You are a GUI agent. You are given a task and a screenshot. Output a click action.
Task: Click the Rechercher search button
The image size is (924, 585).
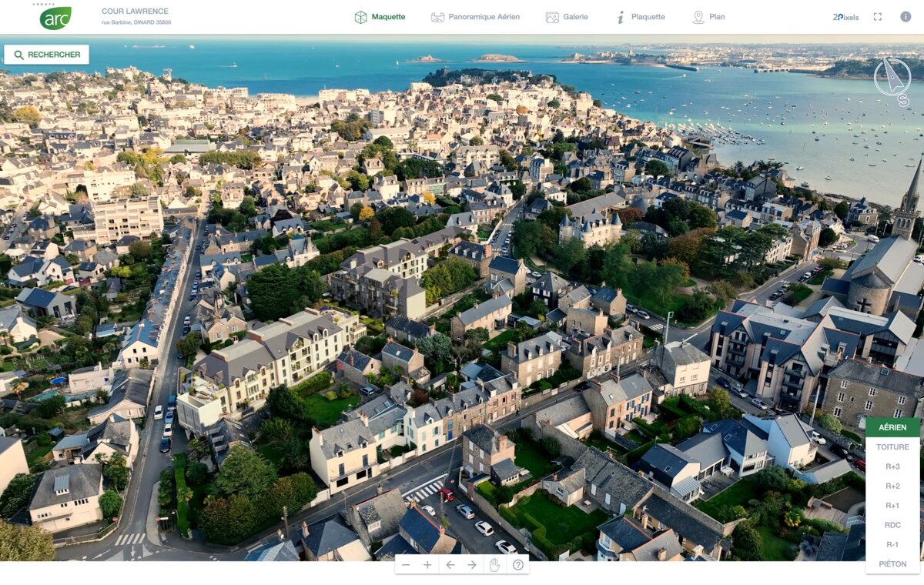[47, 55]
